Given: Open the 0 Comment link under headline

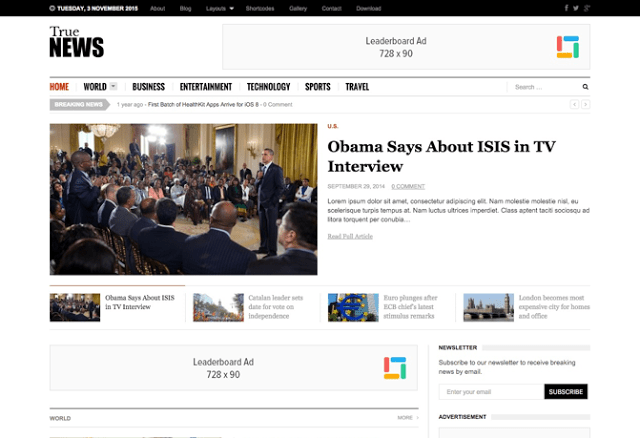Looking at the screenshot, I should (408, 186).
